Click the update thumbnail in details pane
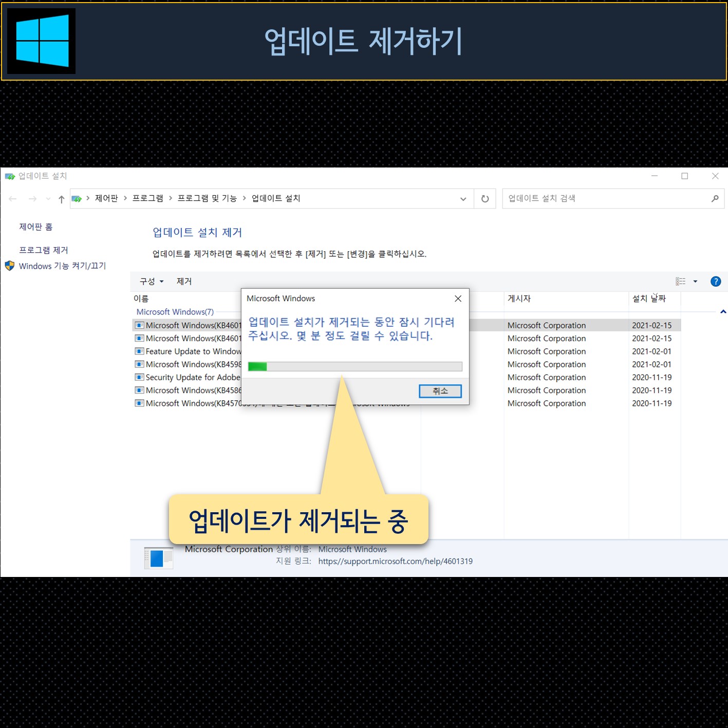The image size is (728, 728). coord(158,558)
